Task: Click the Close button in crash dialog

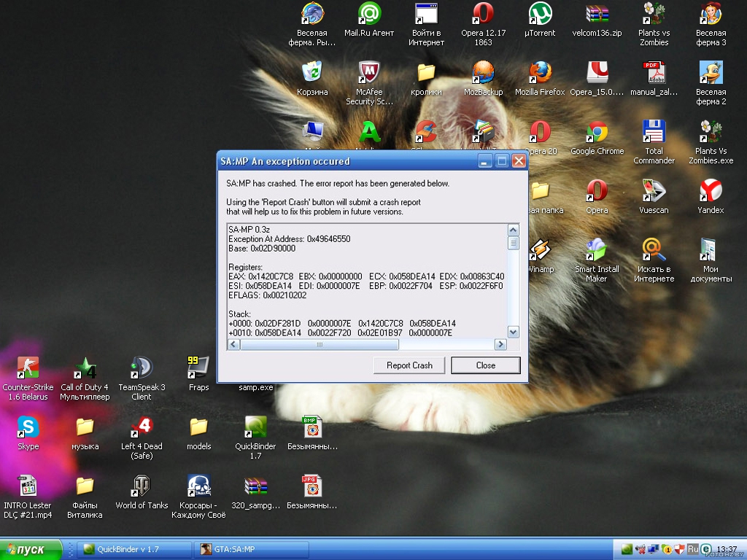Action: click(485, 365)
